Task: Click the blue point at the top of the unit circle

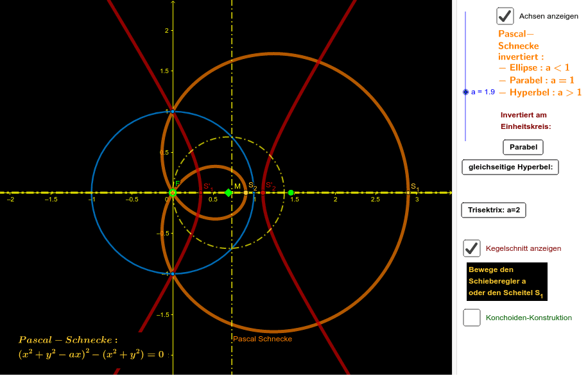Action: (173, 112)
